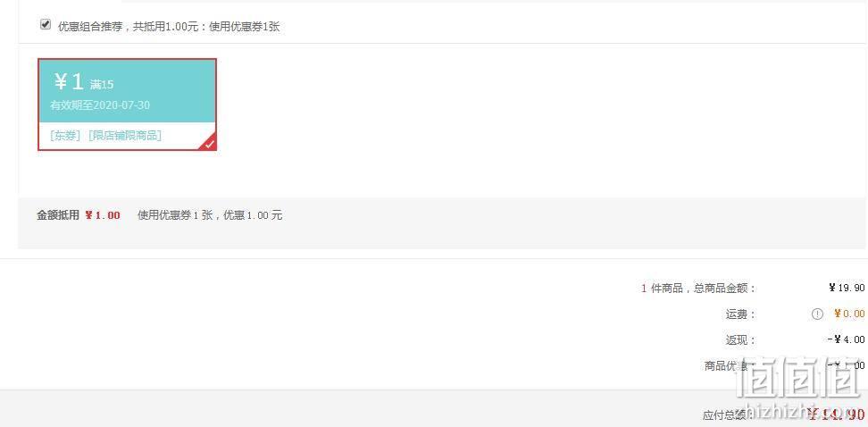Click the ¥19.90 total goods amount

tap(847, 288)
